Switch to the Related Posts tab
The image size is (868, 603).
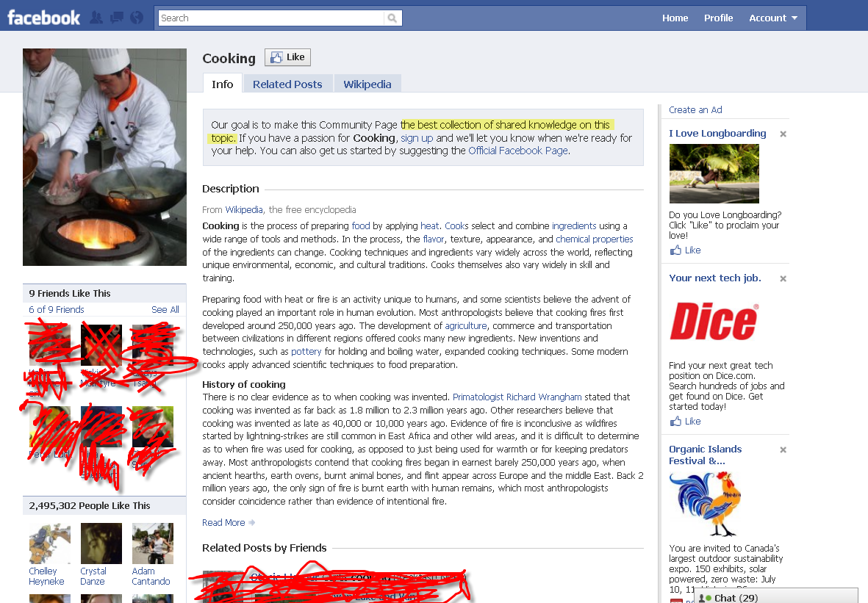[287, 84]
